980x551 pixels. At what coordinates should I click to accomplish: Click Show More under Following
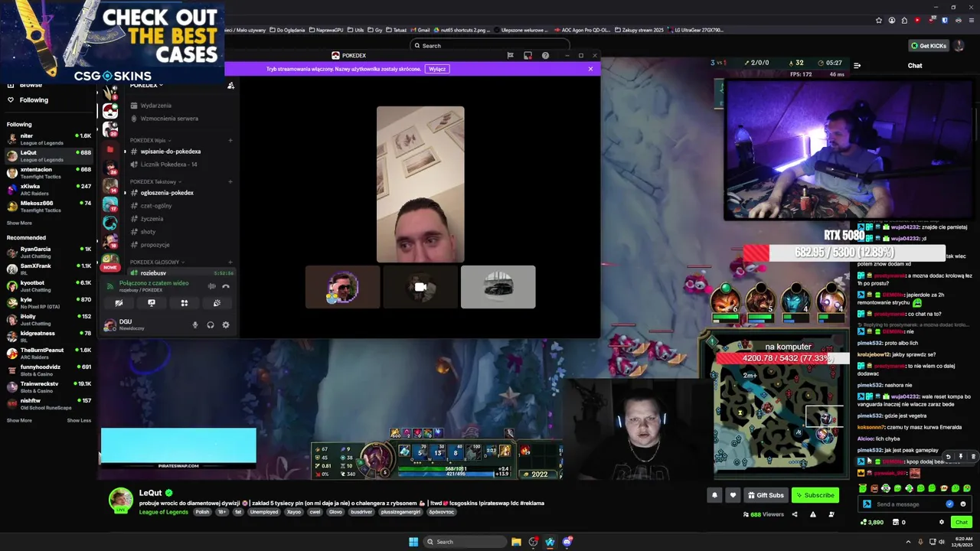19,223
